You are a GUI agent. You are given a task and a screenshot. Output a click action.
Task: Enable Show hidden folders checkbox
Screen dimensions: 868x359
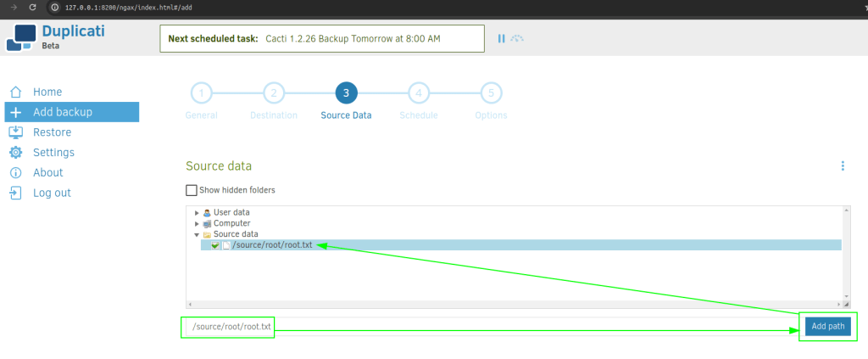coord(192,190)
